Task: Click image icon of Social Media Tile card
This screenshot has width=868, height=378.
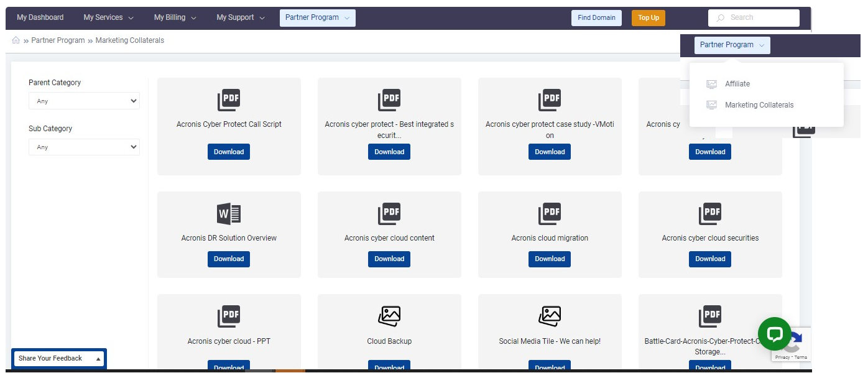Action: pyautogui.click(x=550, y=316)
